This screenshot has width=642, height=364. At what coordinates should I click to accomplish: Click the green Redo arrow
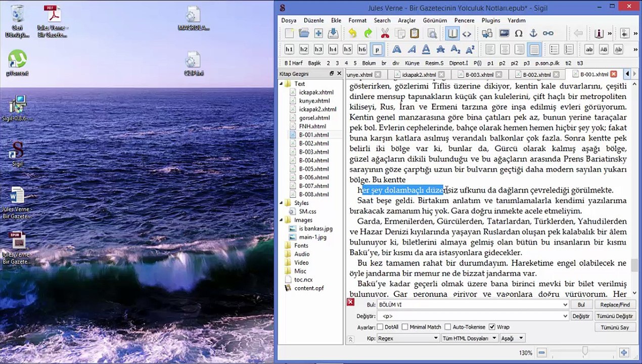368,34
